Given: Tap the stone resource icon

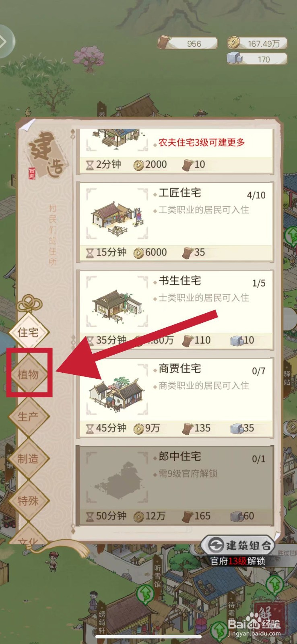Looking at the screenshot, I should (x=234, y=58).
